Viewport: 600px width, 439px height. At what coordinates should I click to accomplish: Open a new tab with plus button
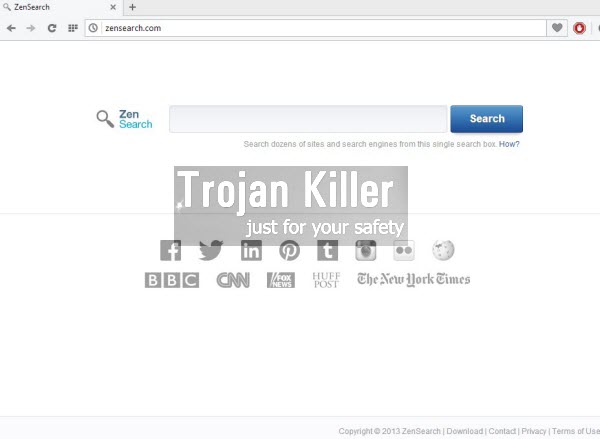click(132, 7)
